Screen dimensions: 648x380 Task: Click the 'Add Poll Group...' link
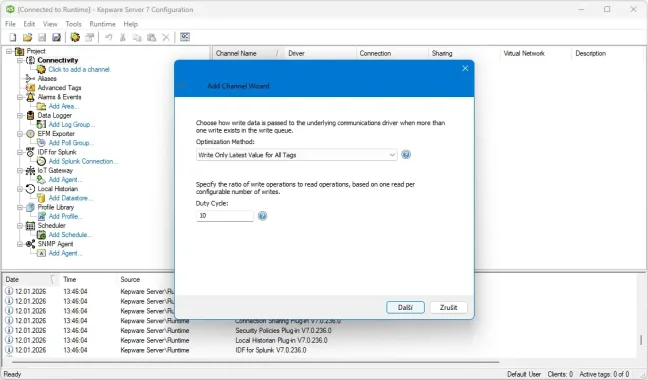click(x=71, y=143)
